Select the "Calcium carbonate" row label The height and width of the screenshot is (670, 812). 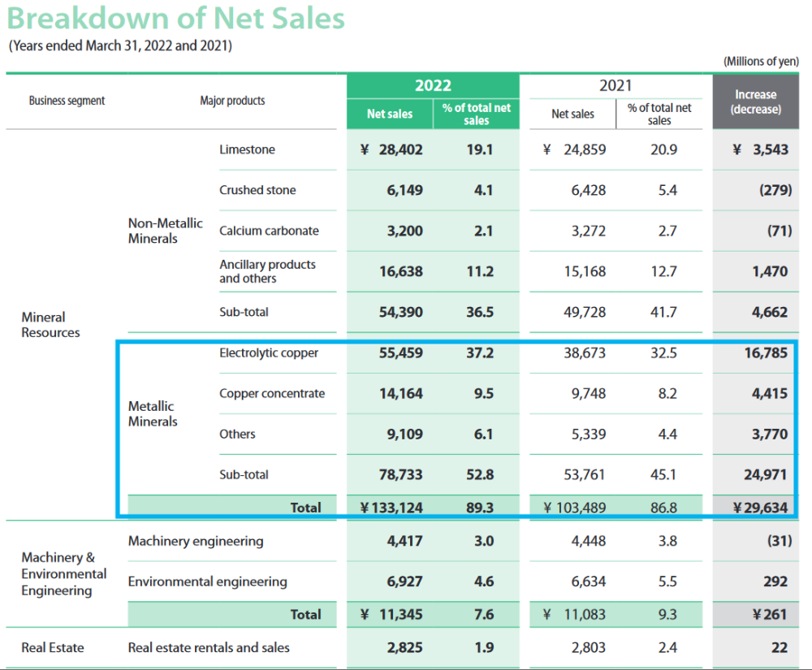coord(269,231)
